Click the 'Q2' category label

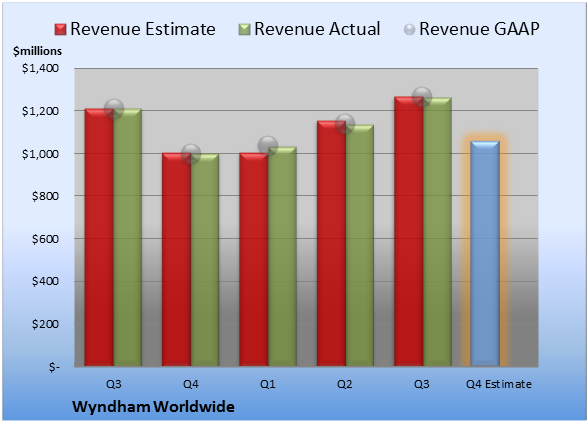345,384
